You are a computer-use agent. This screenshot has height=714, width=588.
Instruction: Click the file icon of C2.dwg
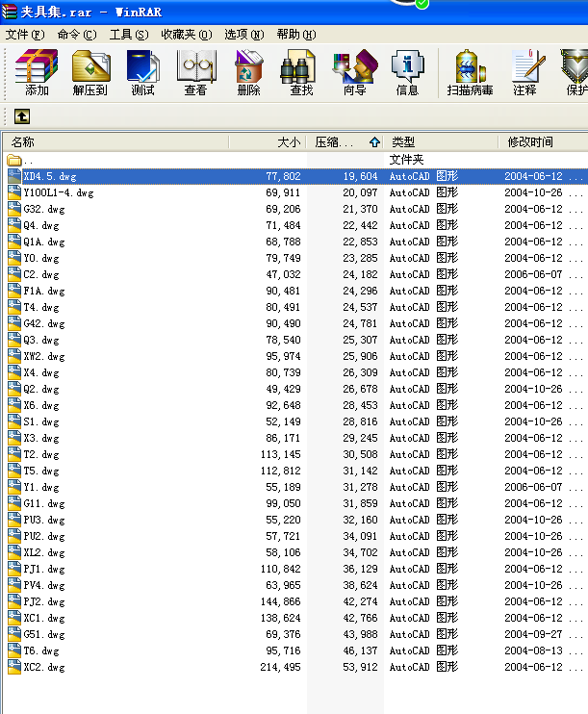pos(14,274)
